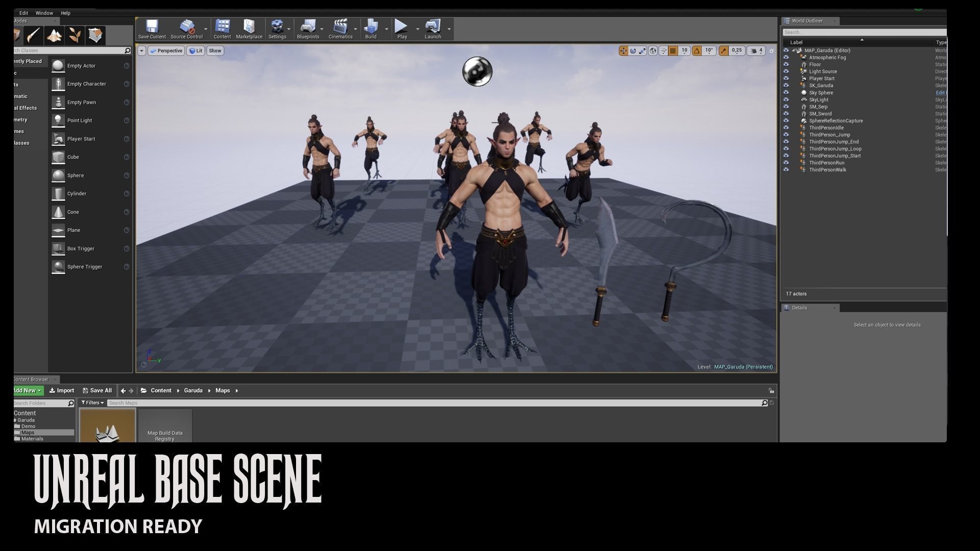Expand the content browser Filters dropdown
The width and height of the screenshot is (980, 551).
coord(92,403)
